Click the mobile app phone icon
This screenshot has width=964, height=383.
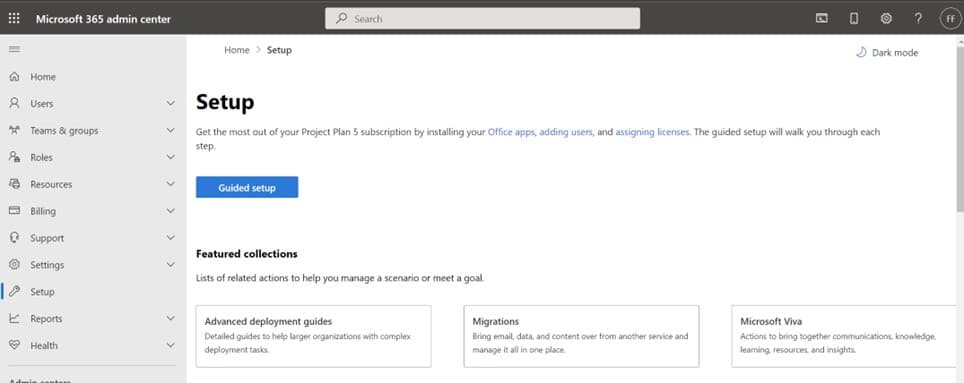coord(854,18)
